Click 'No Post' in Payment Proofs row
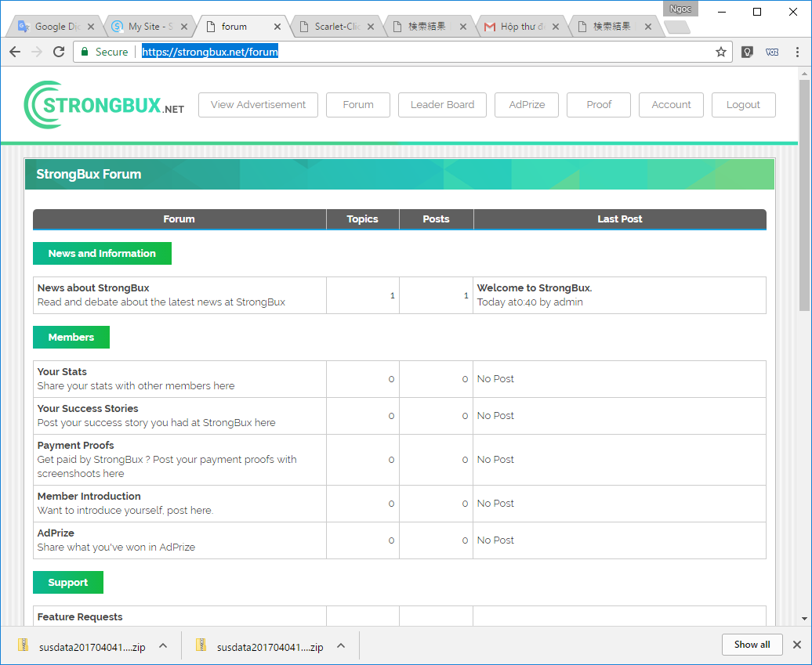 [495, 460]
